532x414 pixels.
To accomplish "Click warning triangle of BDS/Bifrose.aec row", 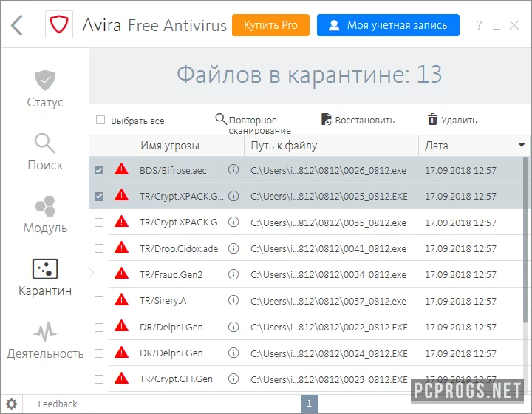I will point(121,169).
